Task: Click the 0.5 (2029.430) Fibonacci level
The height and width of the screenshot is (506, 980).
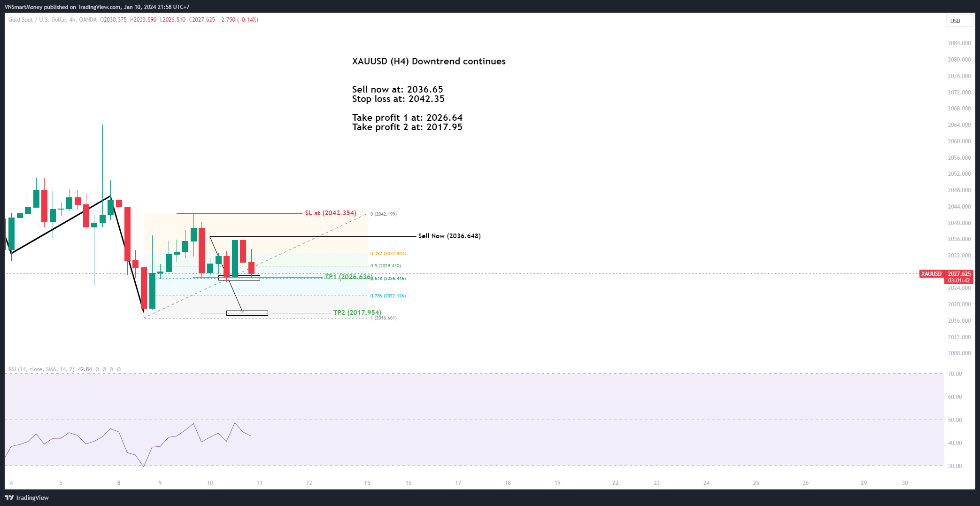Action: [386, 266]
